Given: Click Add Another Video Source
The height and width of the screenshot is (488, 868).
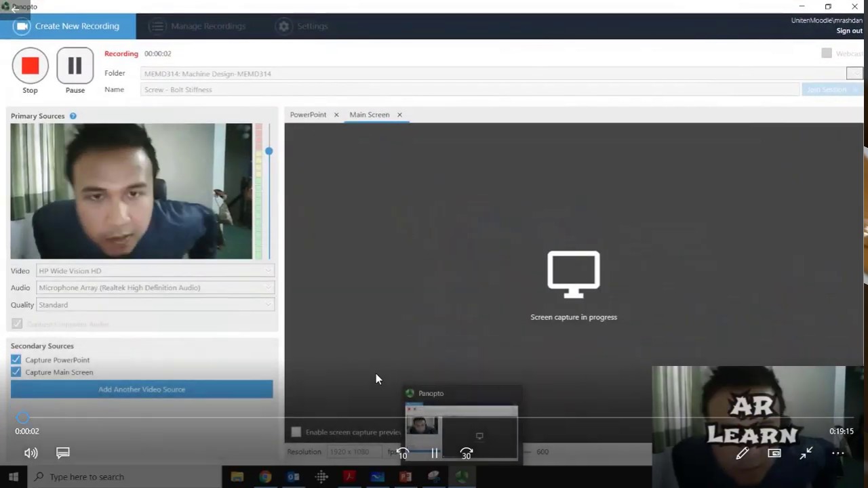Looking at the screenshot, I should coord(142,389).
